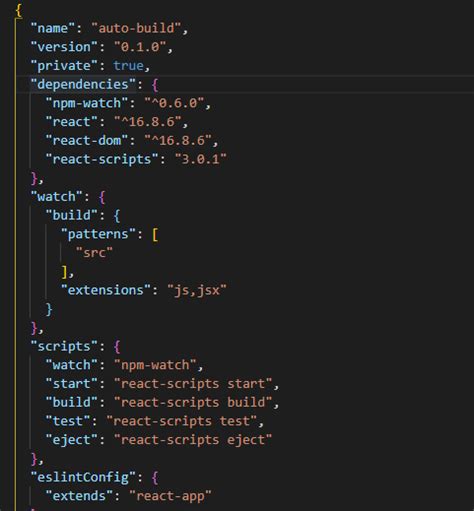Click the true value after private
This screenshot has width=474, height=511.
[128, 66]
